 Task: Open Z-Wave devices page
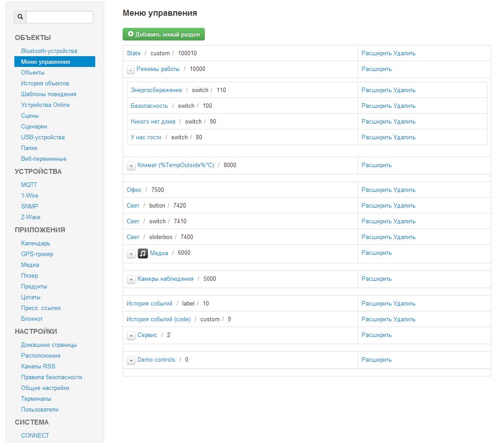[31, 217]
